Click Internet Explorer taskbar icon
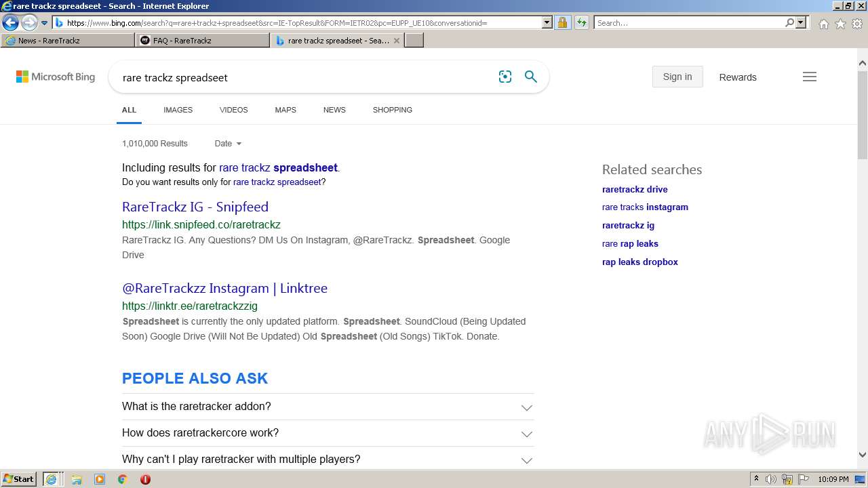This screenshot has width=868, height=488. pos(52,479)
